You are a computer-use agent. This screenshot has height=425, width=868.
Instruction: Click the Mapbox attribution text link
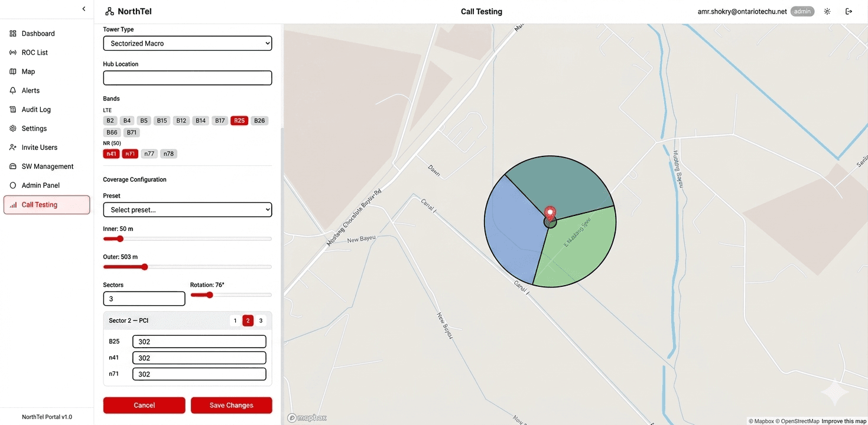pyautogui.click(x=761, y=421)
